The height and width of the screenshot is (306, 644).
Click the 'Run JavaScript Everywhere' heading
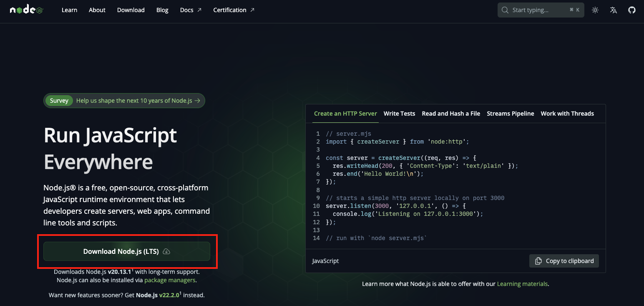point(111,149)
